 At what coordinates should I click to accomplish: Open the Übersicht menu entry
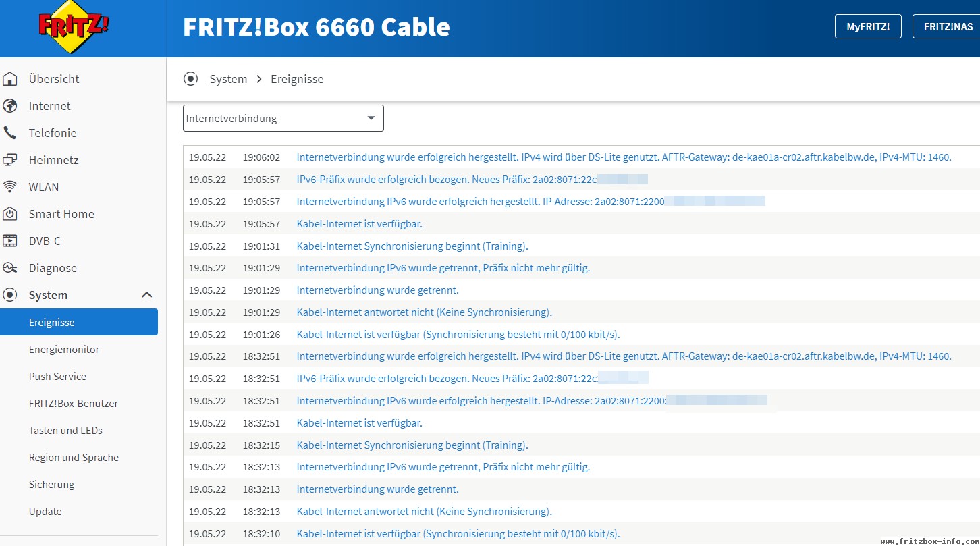tap(54, 79)
